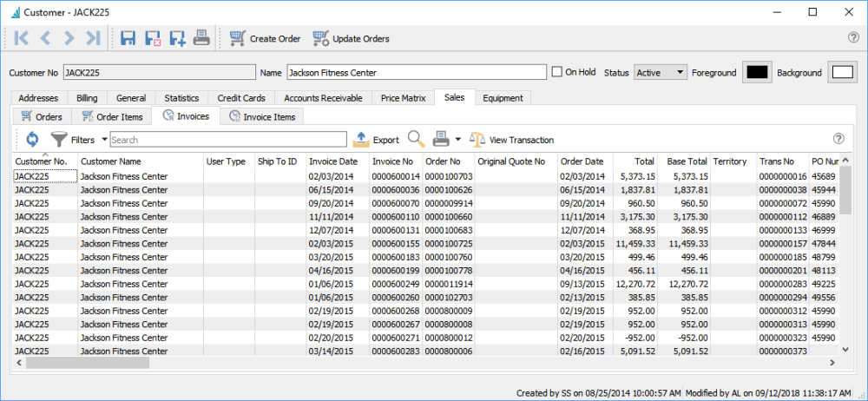
Task: Go to the next customer record arrow
Action: coord(69,38)
